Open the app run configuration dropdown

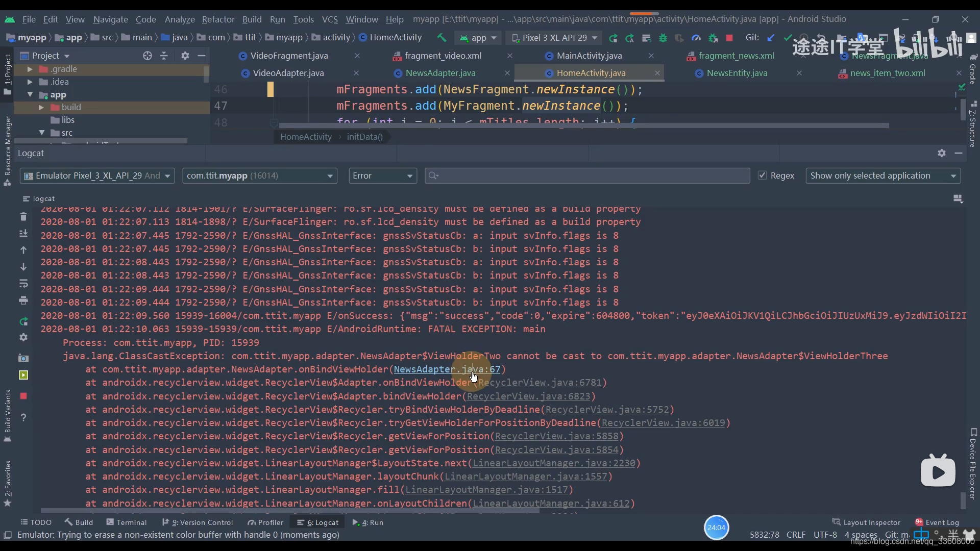point(478,38)
